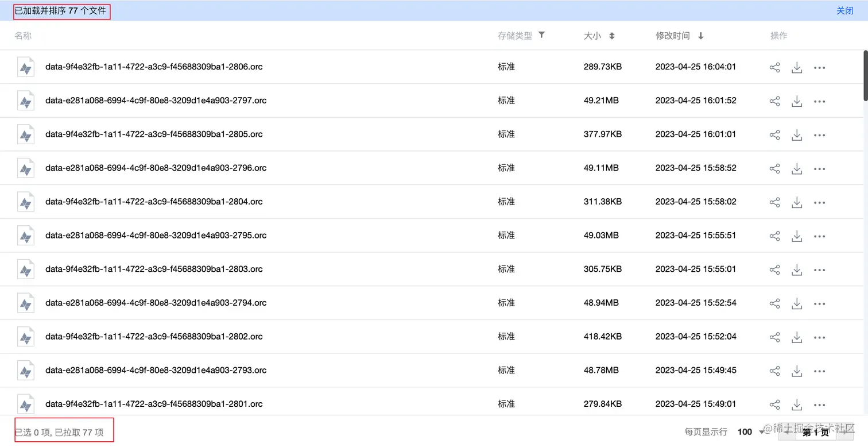Select the 418.42KB size cell
Screen dimensions: 868x447
[603, 336]
